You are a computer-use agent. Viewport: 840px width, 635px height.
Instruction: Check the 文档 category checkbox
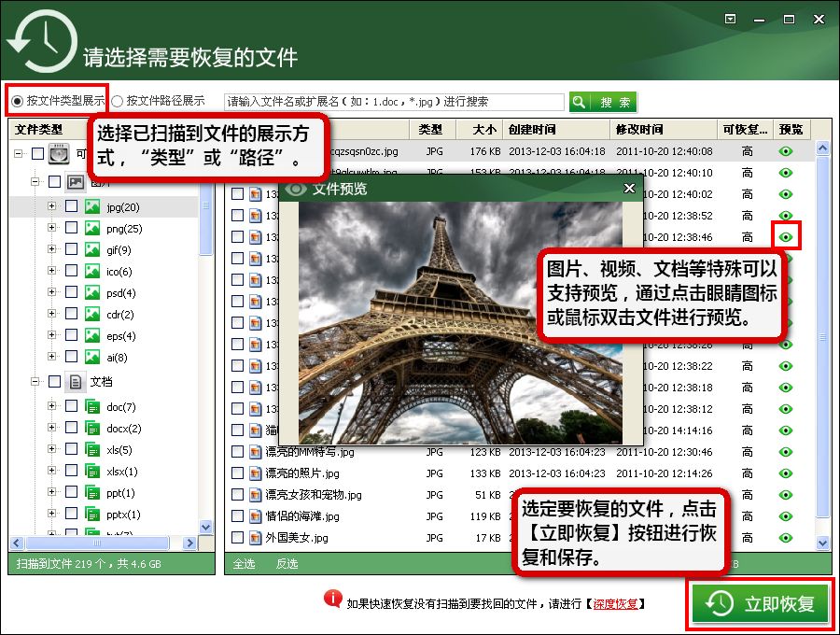point(54,382)
